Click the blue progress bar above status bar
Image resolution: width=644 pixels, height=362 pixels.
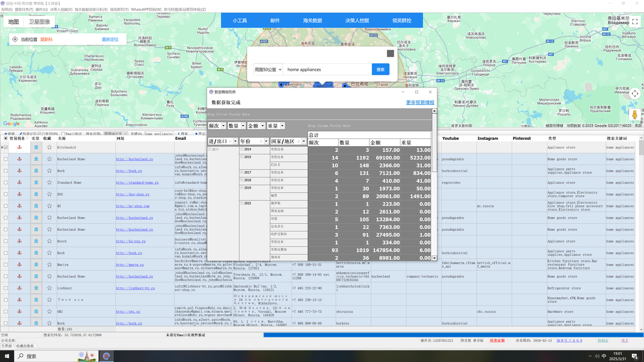453,335
